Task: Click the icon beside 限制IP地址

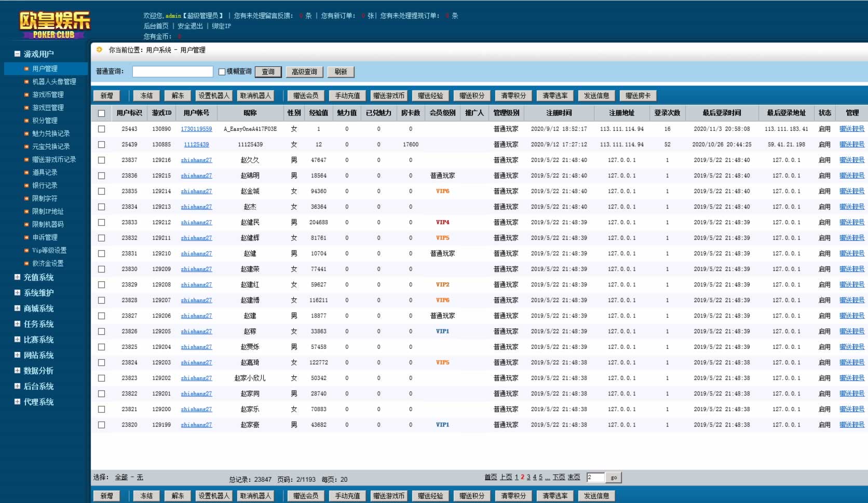Action: point(26,211)
